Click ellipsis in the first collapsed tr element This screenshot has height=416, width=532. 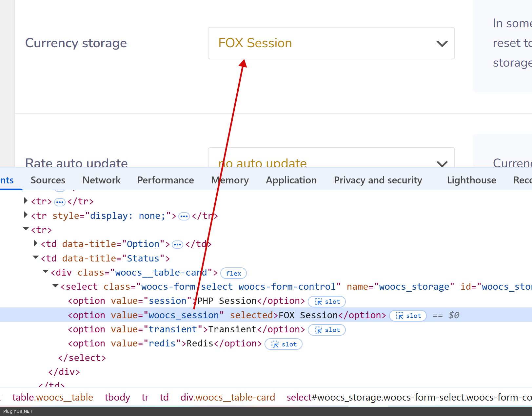coord(60,202)
